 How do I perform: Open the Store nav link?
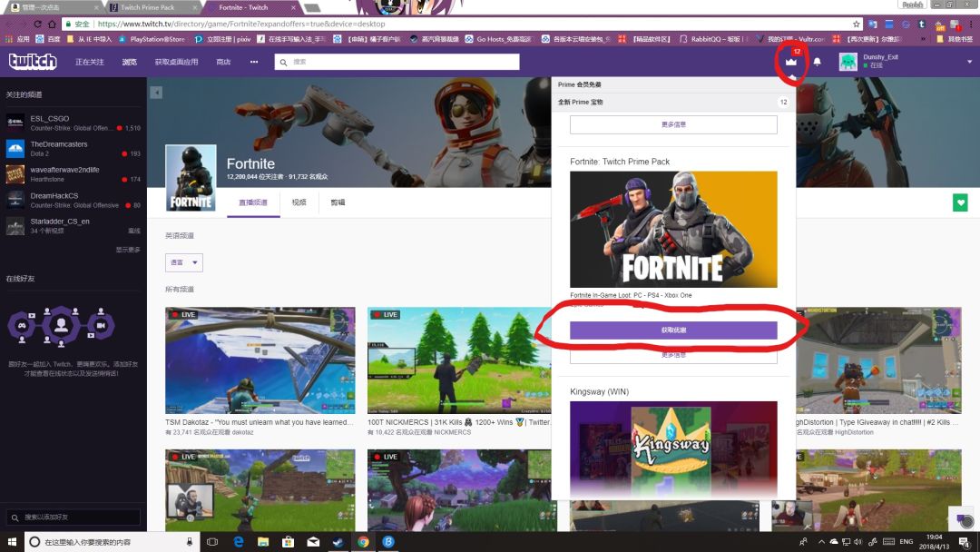click(x=223, y=62)
